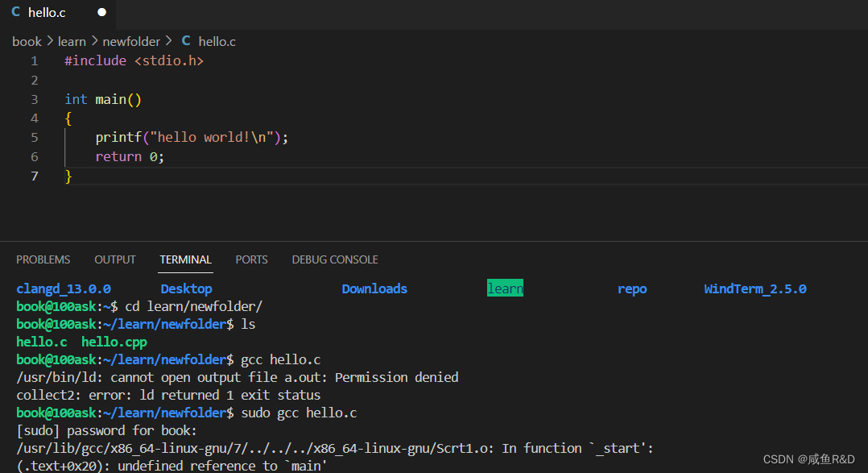Click the 'WindTerm_2.5.0' entry in terminal output
The image size is (868, 473).
755,288
